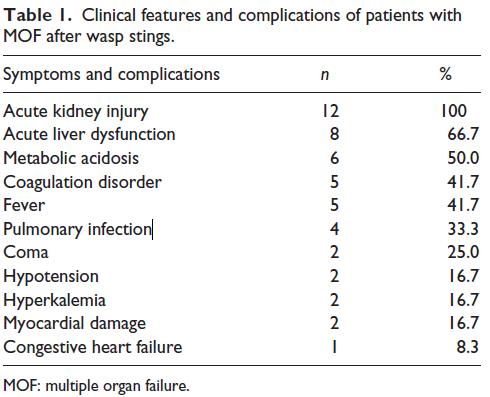Screen dimensions: 490x397
Task: Click the 'n' column header
Action: tap(325, 75)
